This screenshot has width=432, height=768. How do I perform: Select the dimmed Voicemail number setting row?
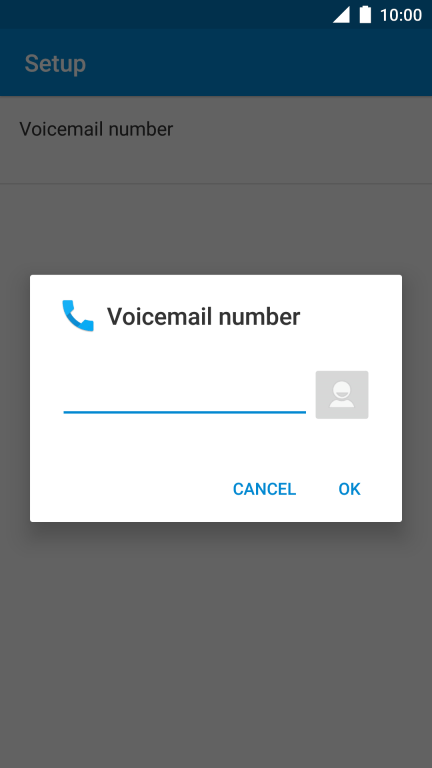216,140
